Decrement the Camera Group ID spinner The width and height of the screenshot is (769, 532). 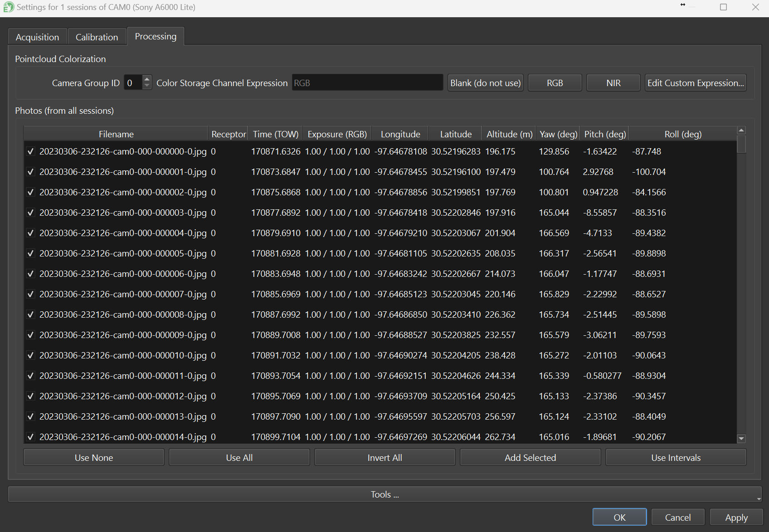click(146, 86)
